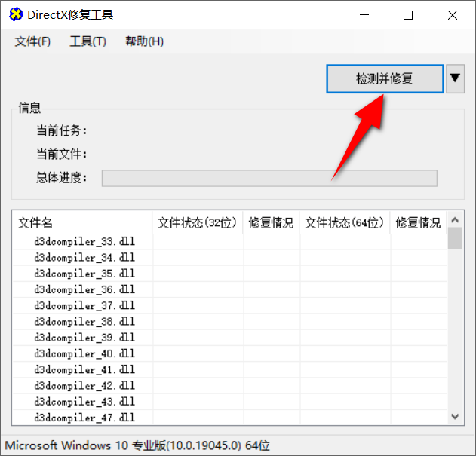
Task: Select row d3dcompiler_38.dll
Action: pos(230,322)
